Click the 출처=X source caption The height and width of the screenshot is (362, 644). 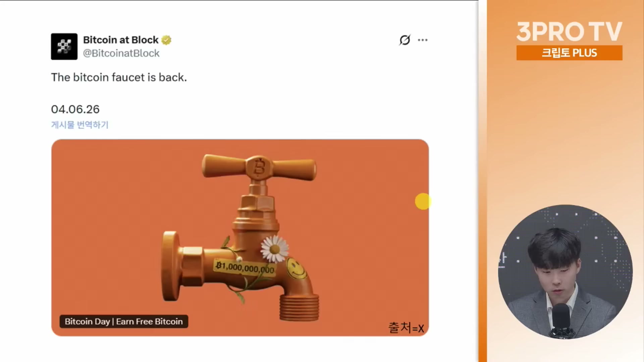click(x=406, y=327)
